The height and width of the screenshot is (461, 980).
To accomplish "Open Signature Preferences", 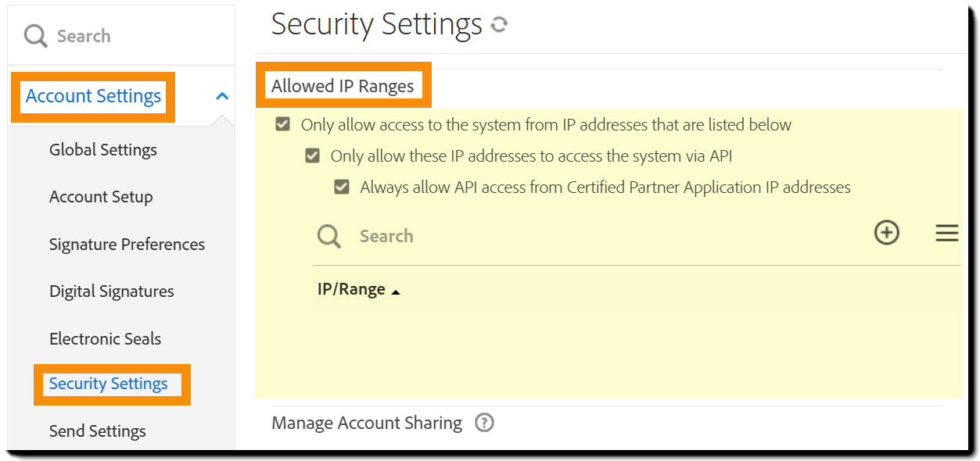I will 127,244.
